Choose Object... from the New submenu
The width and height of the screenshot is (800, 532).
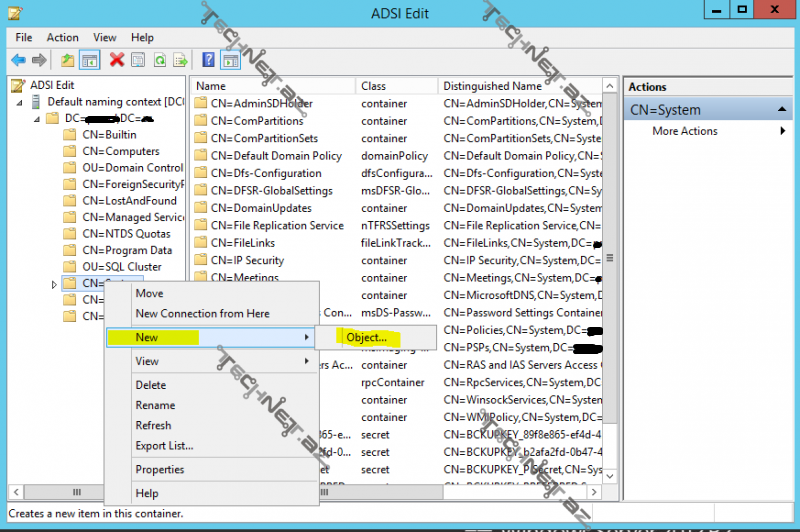(x=366, y=338)
